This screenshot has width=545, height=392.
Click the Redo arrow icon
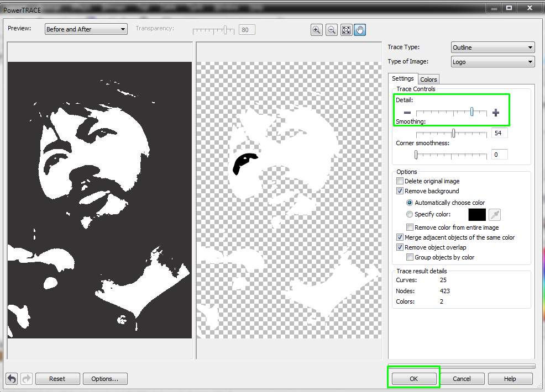(27, 378)
